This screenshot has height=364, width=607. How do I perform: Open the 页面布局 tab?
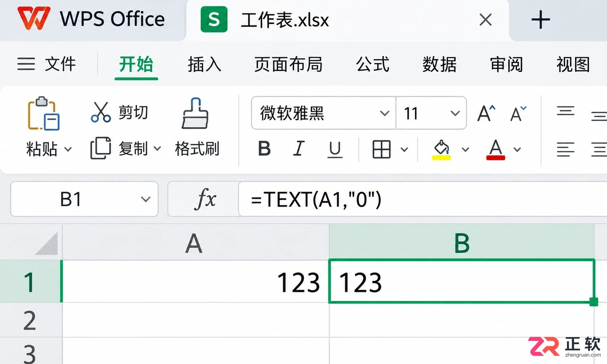pos(288,64)
